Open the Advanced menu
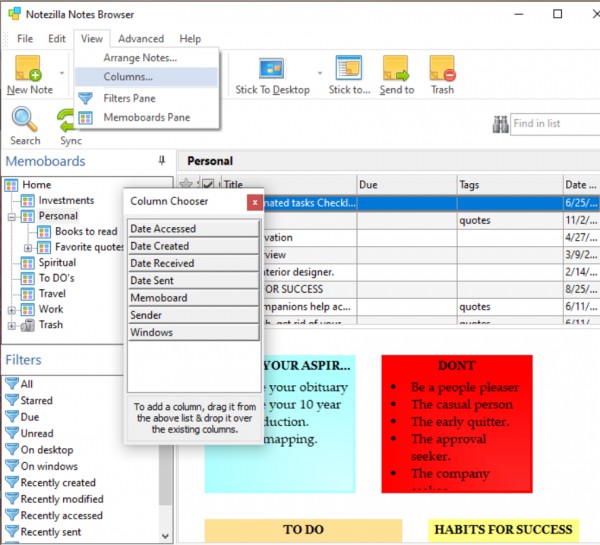600x545 pixels. click(x=141, y=39)
